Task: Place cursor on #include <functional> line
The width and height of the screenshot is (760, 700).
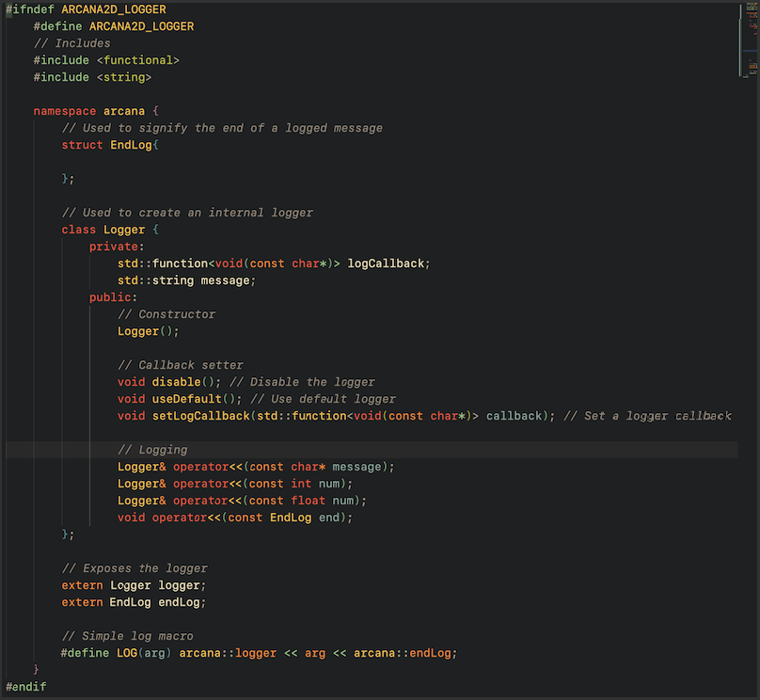Action: pyautogui.click(x=105, y=60)
